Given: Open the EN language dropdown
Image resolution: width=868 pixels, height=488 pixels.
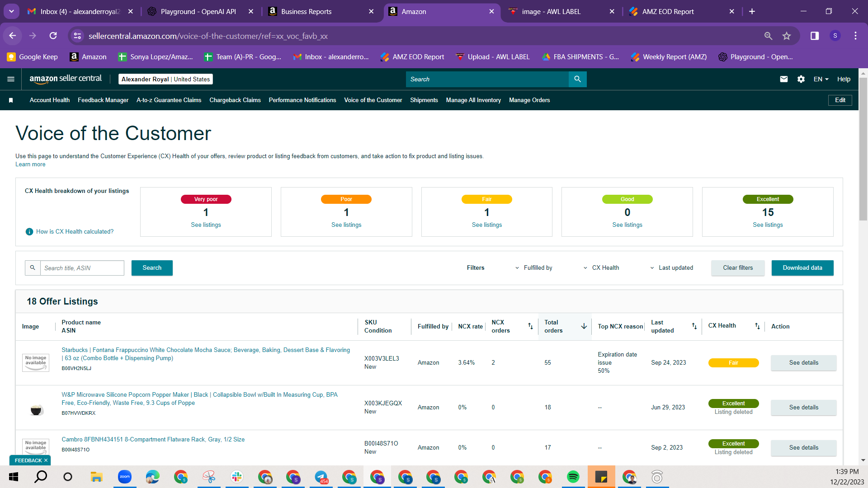Looking at the screenshot, I should 821,79.
